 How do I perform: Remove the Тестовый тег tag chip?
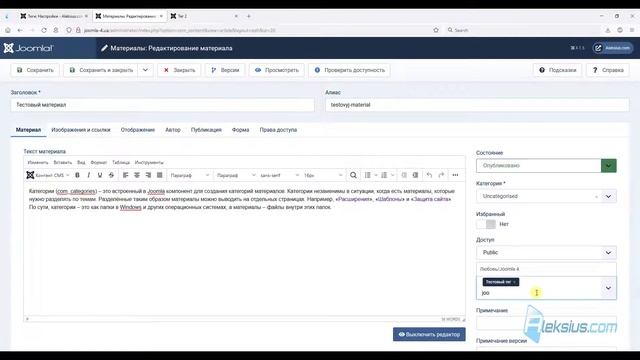[x=515, y=282]
